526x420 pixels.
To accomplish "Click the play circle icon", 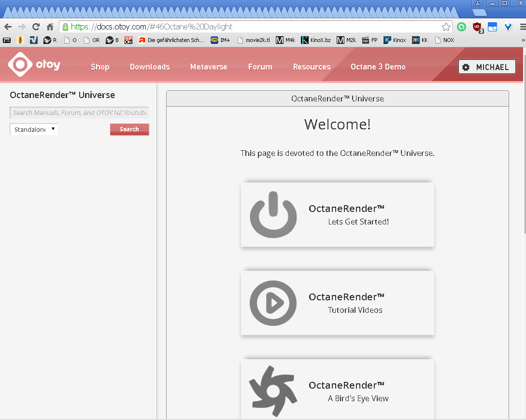I will pos(273,303).
